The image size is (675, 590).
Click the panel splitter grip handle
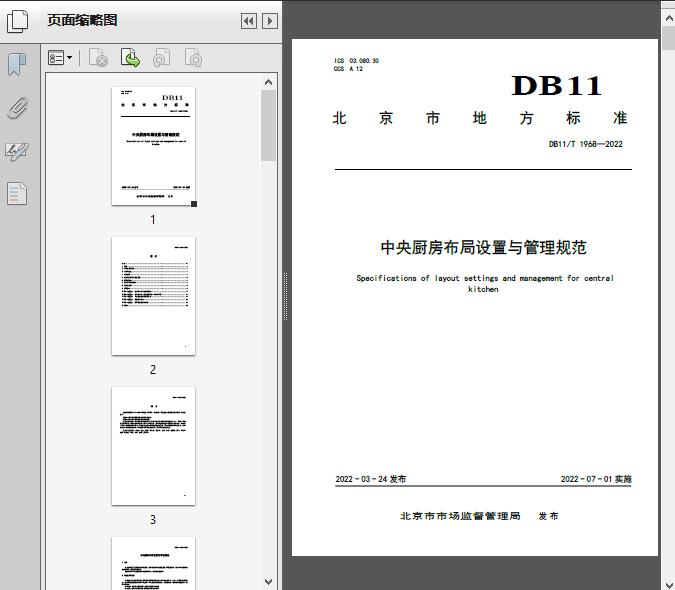coord(285,297)
